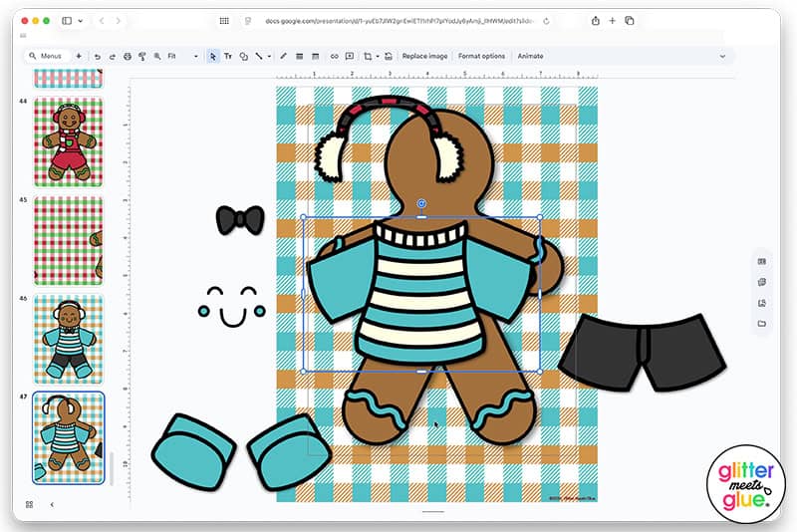
Task: Open border weight options
Action: (300, 57)
